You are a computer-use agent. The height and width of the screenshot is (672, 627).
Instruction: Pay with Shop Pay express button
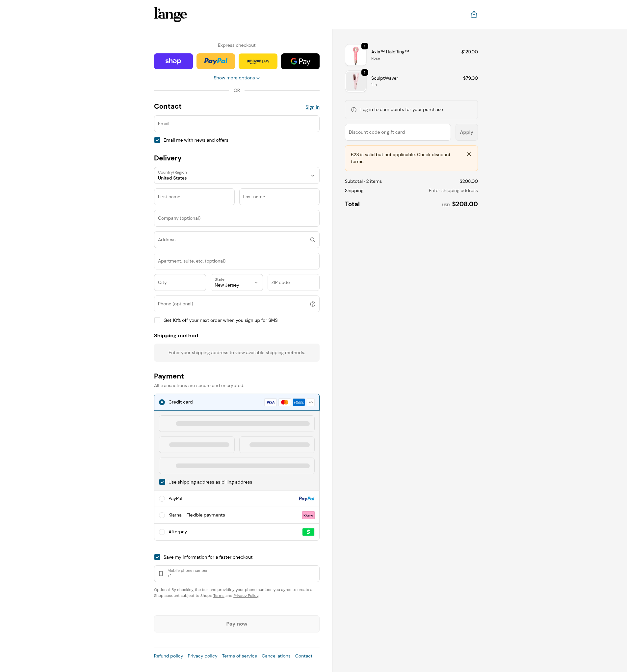[173, 61]
